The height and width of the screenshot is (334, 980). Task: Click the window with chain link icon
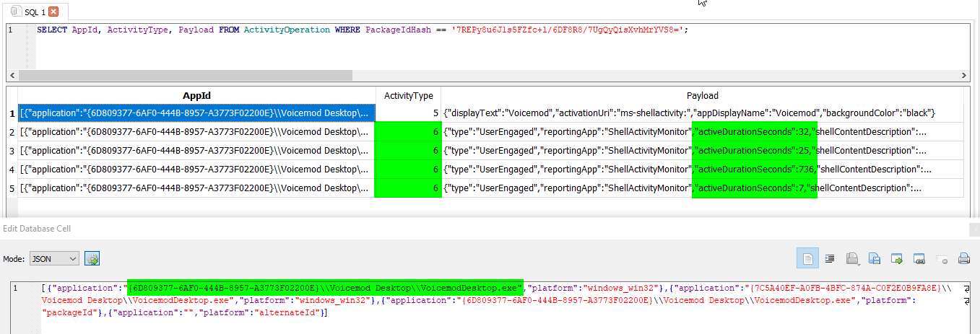coord(919,258)
